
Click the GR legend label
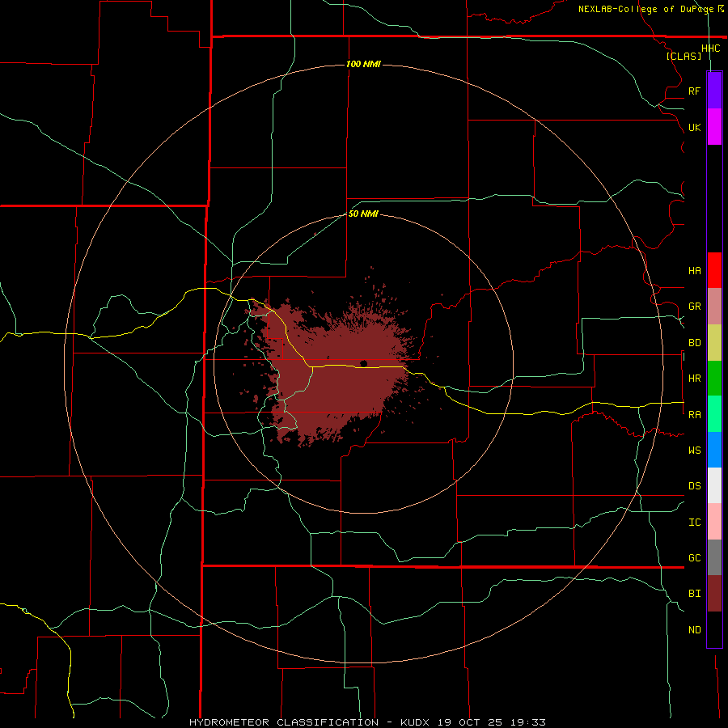pos(694,307)
